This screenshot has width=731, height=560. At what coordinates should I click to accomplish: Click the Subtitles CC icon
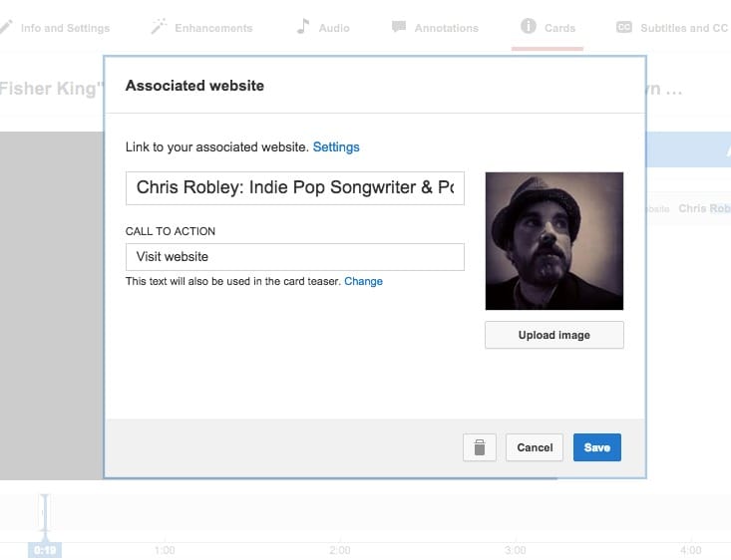(623, 28)
